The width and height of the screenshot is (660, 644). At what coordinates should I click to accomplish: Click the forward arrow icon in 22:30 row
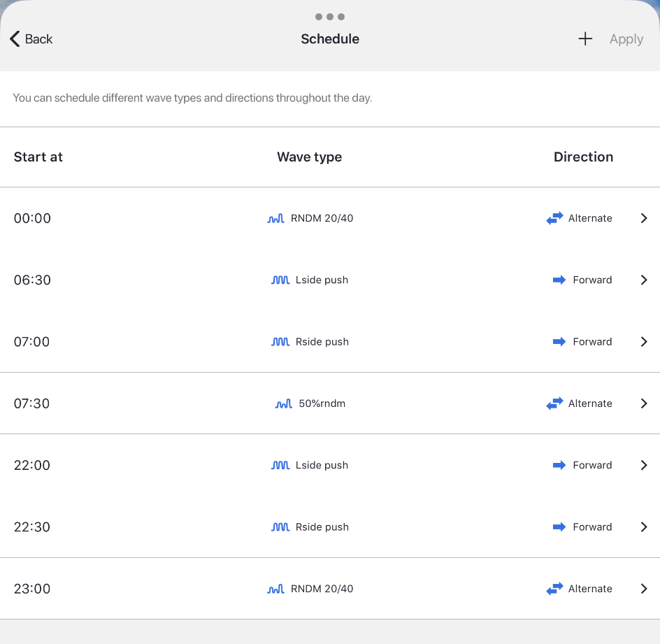[x=559, y=527]
